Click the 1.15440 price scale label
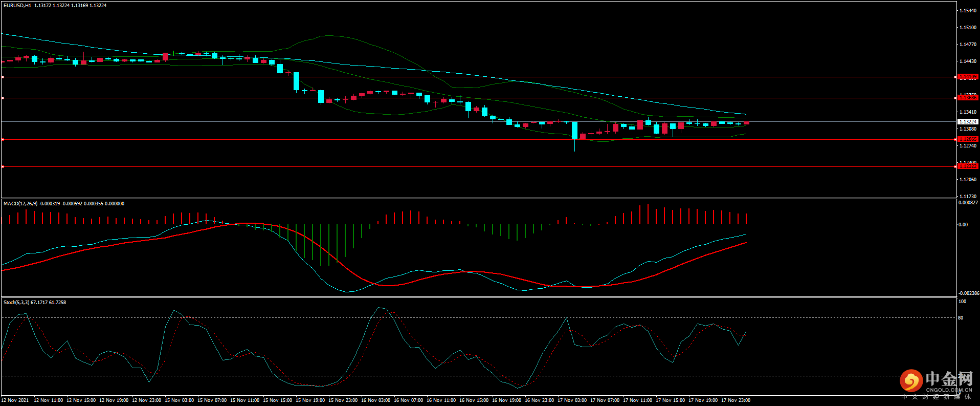This screenshot has width=980, height=406. point(968,11)
